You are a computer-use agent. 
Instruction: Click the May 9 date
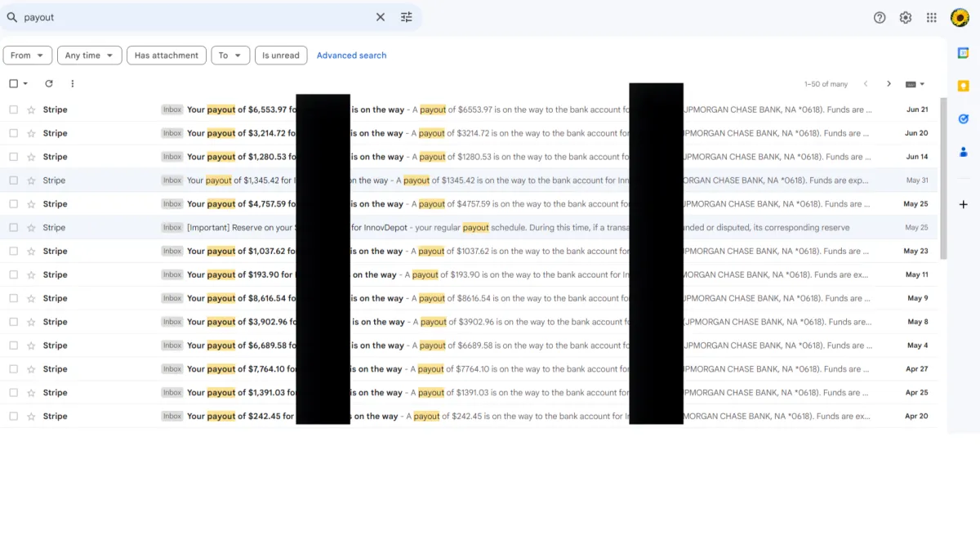pos(918,299)
